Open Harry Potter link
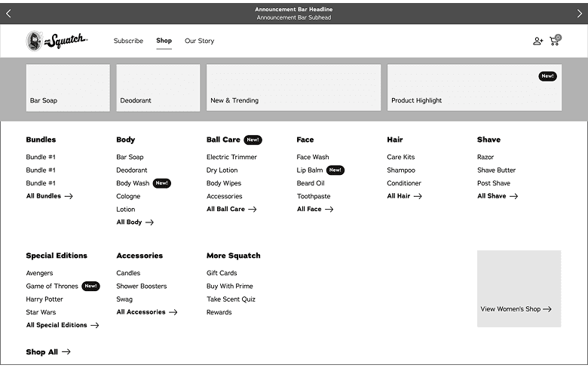 [44, 299]
